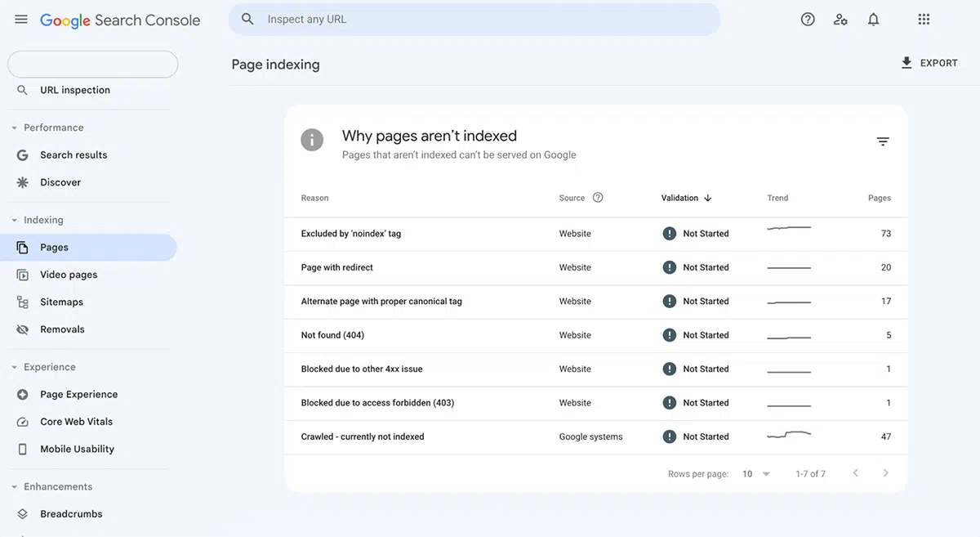Click the trend sparkline for 'Crawled - currently not indexed'
The height and width of the screenshot is (537, 980).
789,435
